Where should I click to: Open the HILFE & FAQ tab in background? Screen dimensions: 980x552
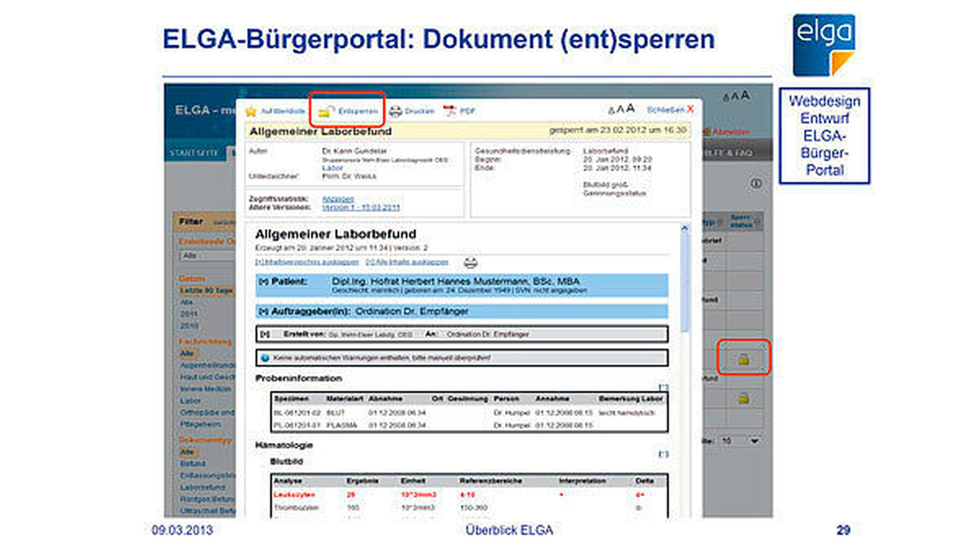coord(728,153)
